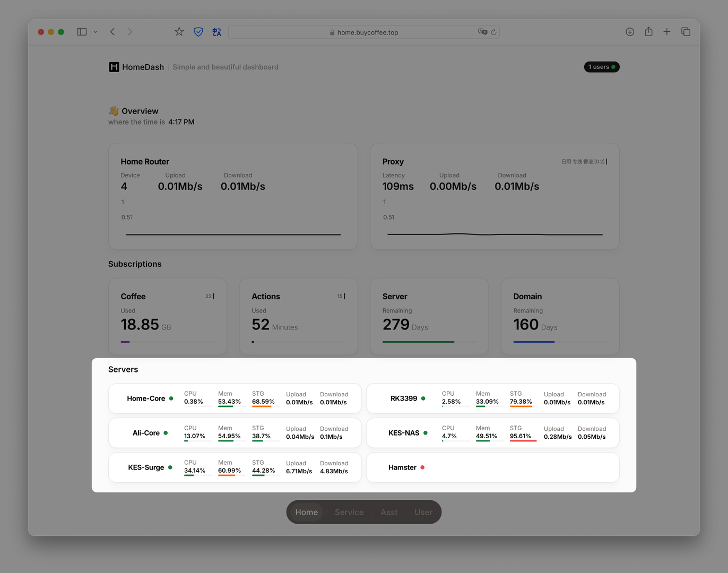This screenshot has width=728, height=573.
Task: Expand the sidebar options dropdown chevron
Action: (96, 32)
